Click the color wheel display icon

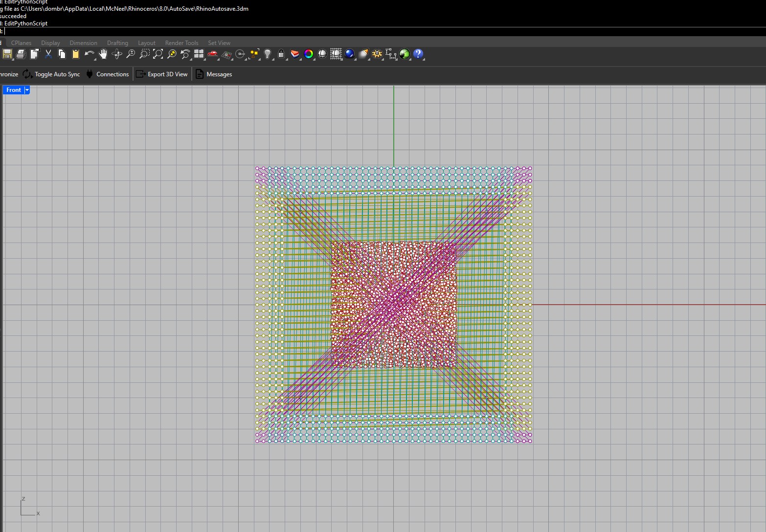308,54
